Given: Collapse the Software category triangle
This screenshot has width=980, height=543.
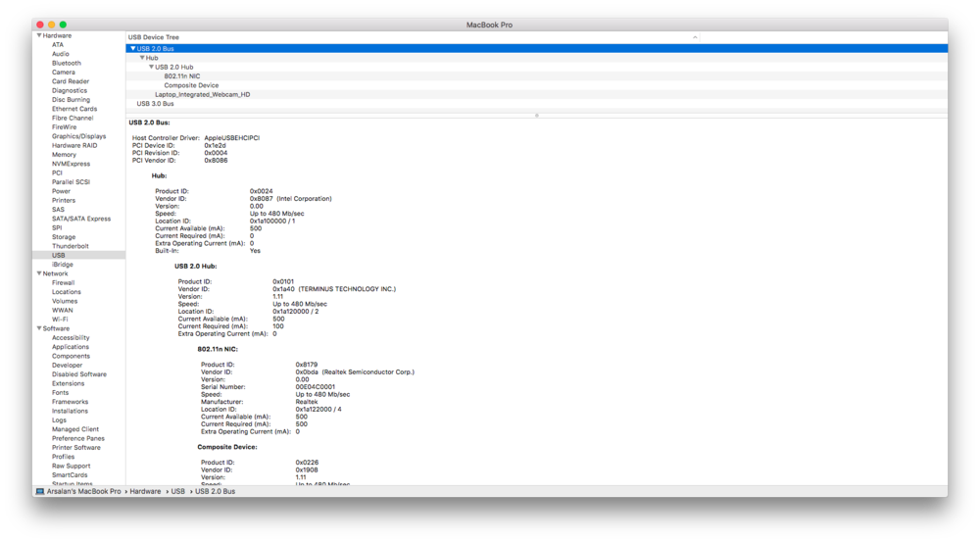Looking at the screenshot, I should tap(39, 328).
